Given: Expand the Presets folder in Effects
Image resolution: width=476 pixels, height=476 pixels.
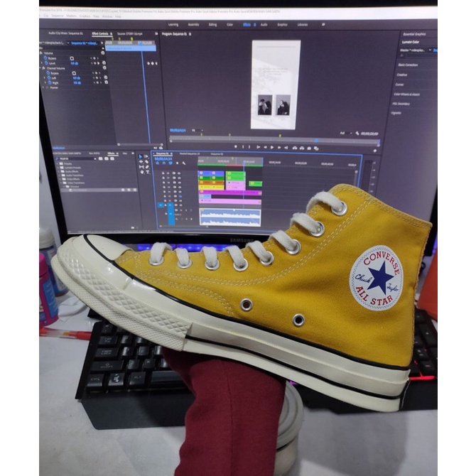Looking at the screenshot, I should point(58,163).
